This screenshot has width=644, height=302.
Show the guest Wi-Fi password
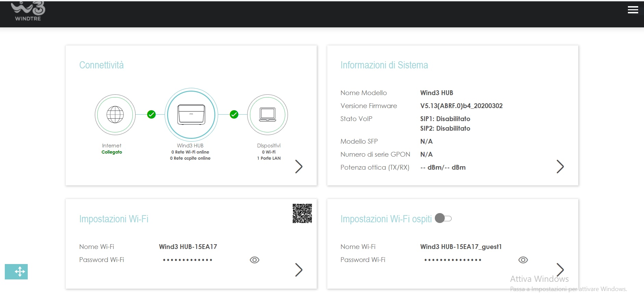tap(523, 260)
